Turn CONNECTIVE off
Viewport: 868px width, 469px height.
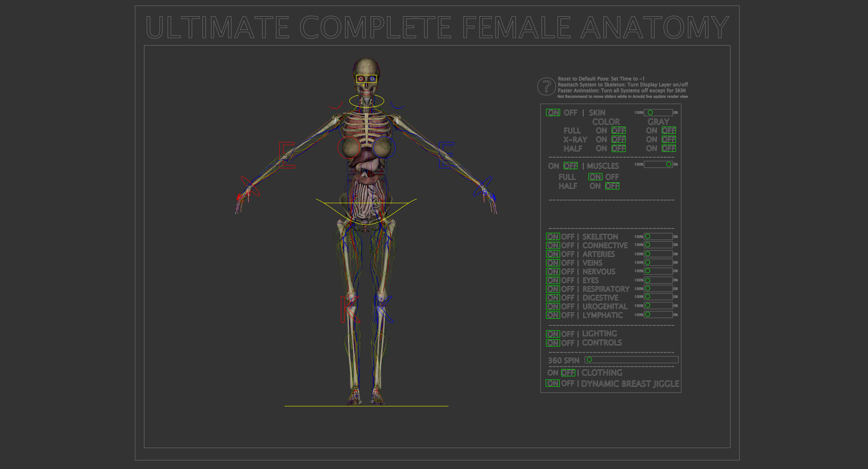point(568,245)
